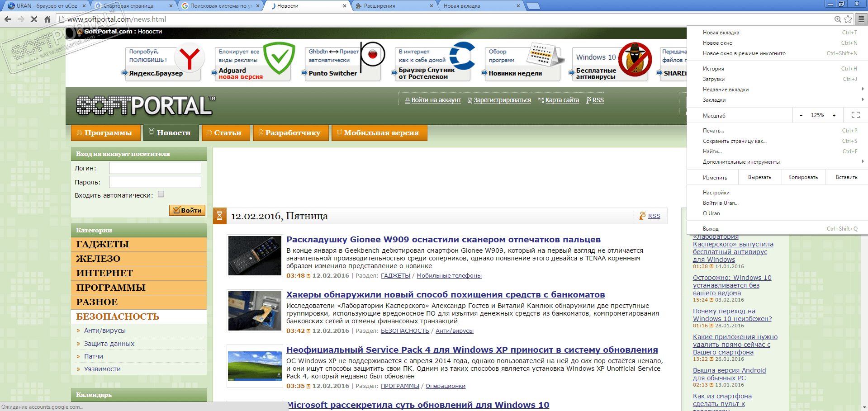The width and height of the screenshot is (868, 411).
Task: Click the SoftPortal logo in the header
Action: (x=146, y=105)
